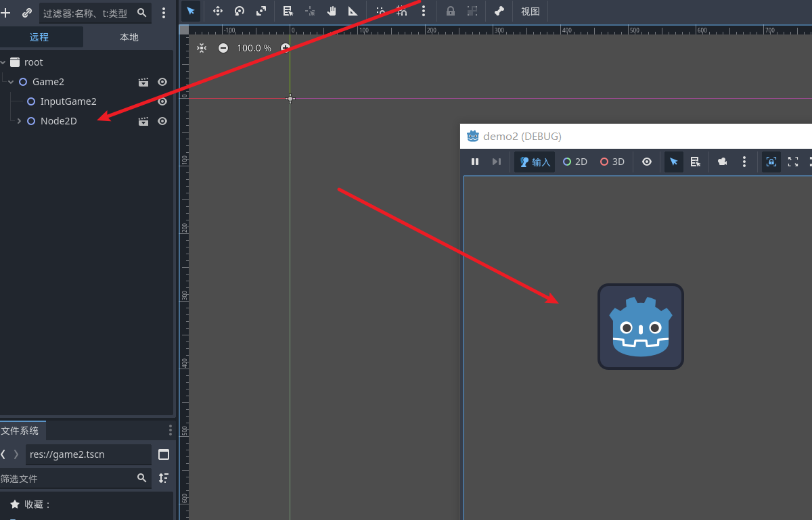Expand the Node2D node chevron

pos(19,121)
